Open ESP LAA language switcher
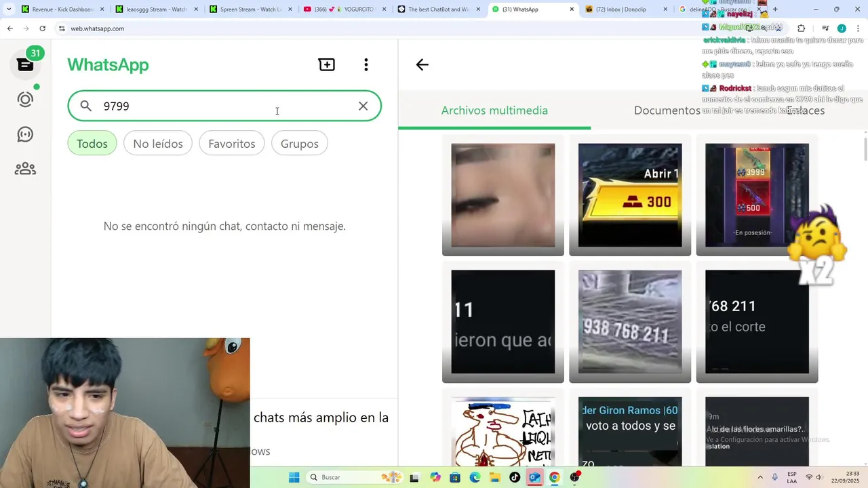 792,477
